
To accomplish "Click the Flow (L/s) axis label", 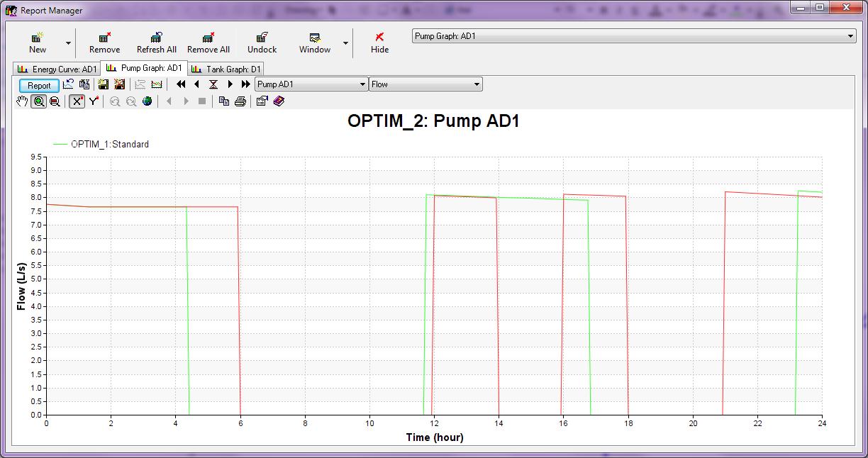I will click(22, 286).
